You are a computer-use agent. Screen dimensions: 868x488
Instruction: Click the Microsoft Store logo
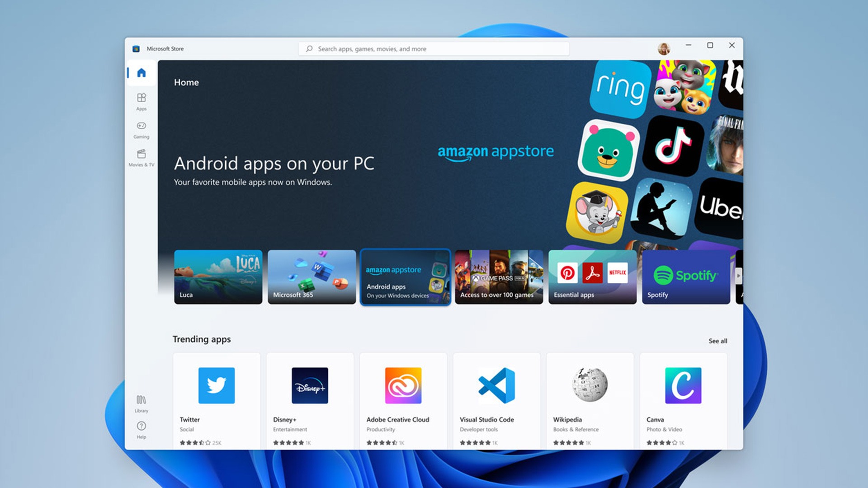coord(136,48)
